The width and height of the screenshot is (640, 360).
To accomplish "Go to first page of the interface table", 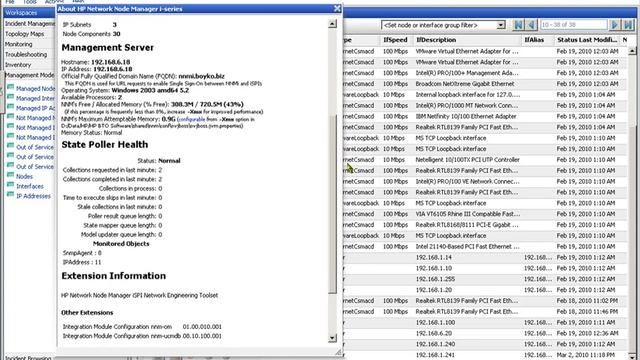I will [x=518, y=25].
